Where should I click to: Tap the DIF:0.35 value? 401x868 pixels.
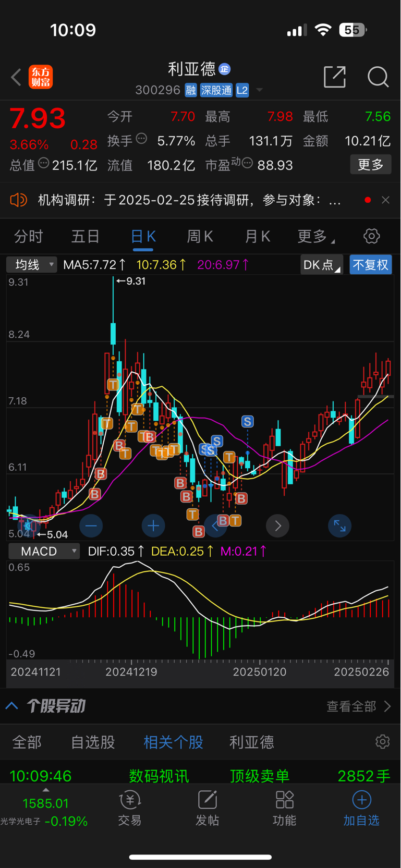[116, 551]
